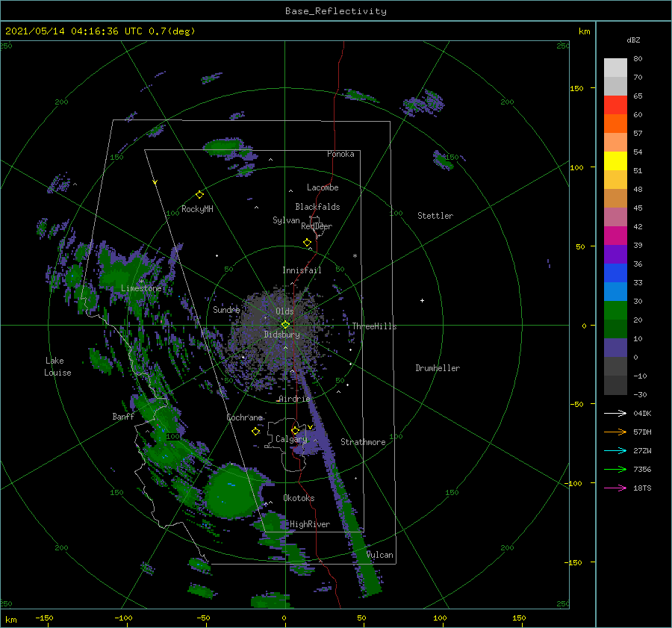Pick the blue 33-36 dBZ swatch
The width and height of the screenshot is (672, 628).
point(615,273)
